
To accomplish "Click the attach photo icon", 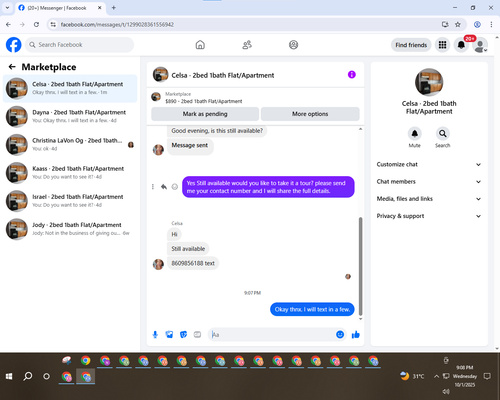I will pos(169,335).
